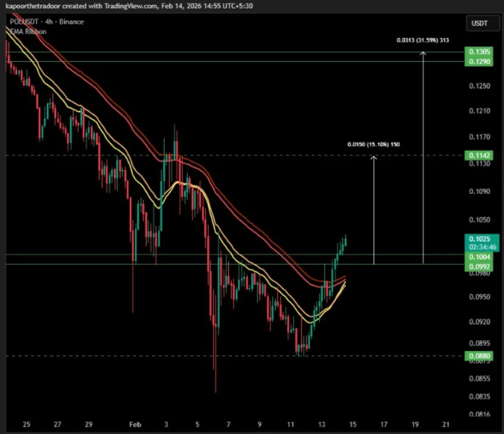Click the 0.1290 green price tag

pyautogui.click(x=480, y=61)
